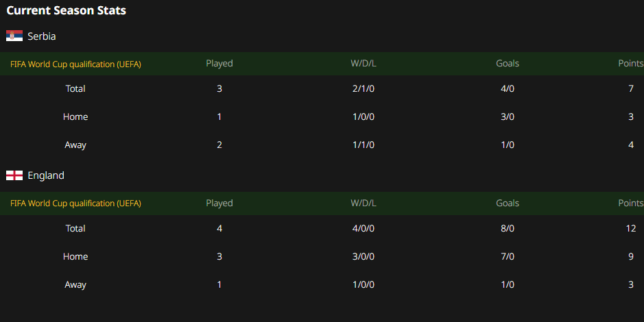Select England's Home row label

click(x=75, y=257)
